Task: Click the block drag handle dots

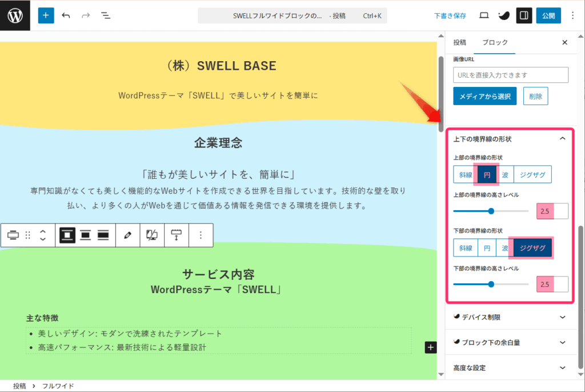Action: pos(27,235)
